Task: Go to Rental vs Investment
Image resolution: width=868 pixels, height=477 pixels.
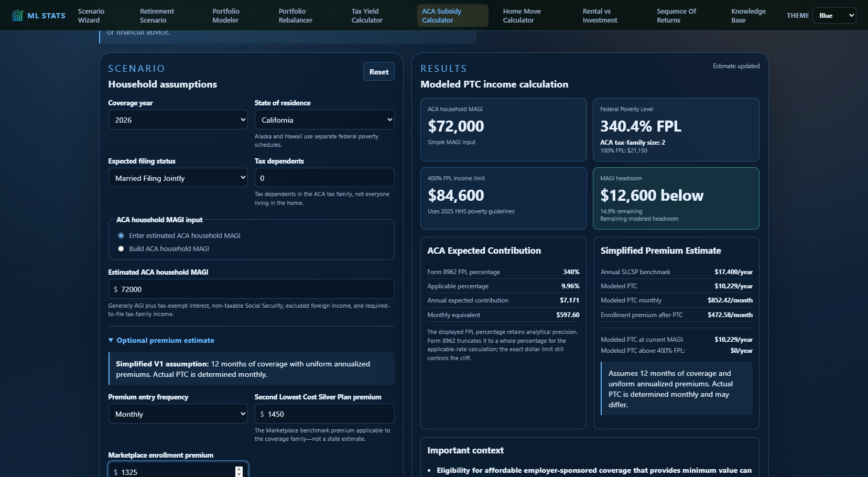Action: (600, 16)
